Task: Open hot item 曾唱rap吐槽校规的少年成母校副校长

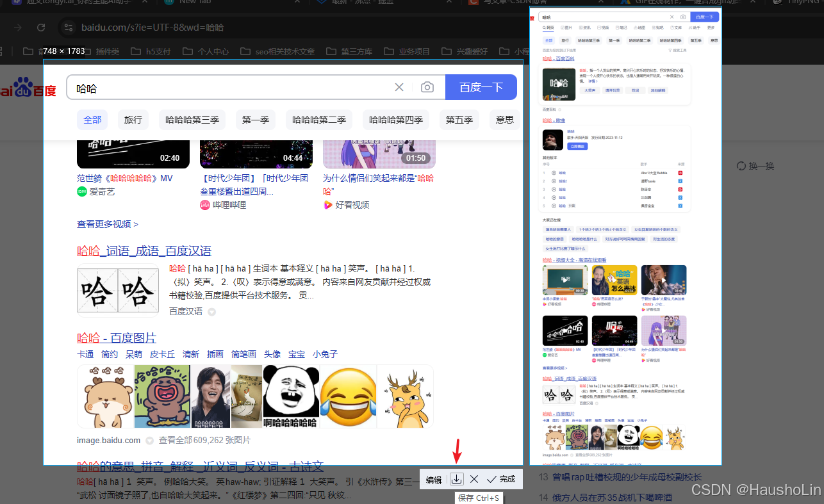Action: pyautogui.click(x=627, y=477)
